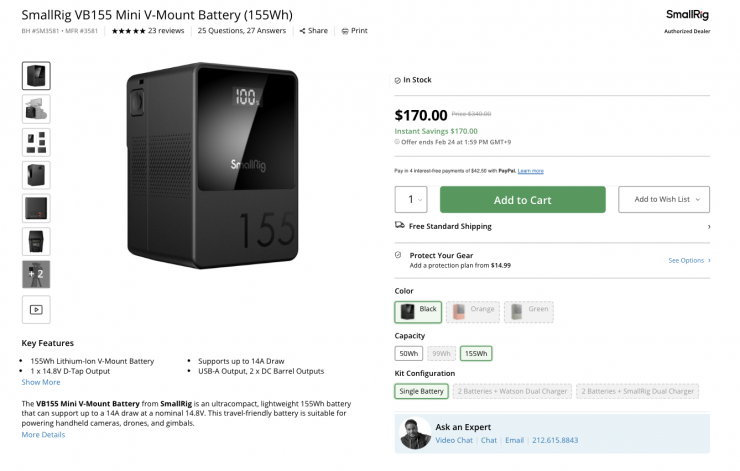Click the SmallRig brand logo
Viewport: 740px width, 471px height.
click(686, 15)
